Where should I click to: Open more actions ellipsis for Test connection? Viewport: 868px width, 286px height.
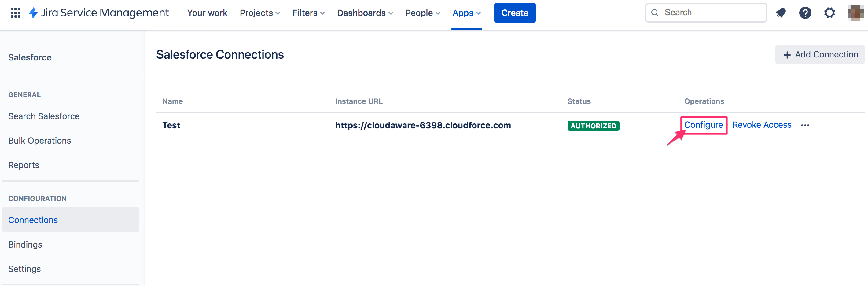click(x=805, y=125)
